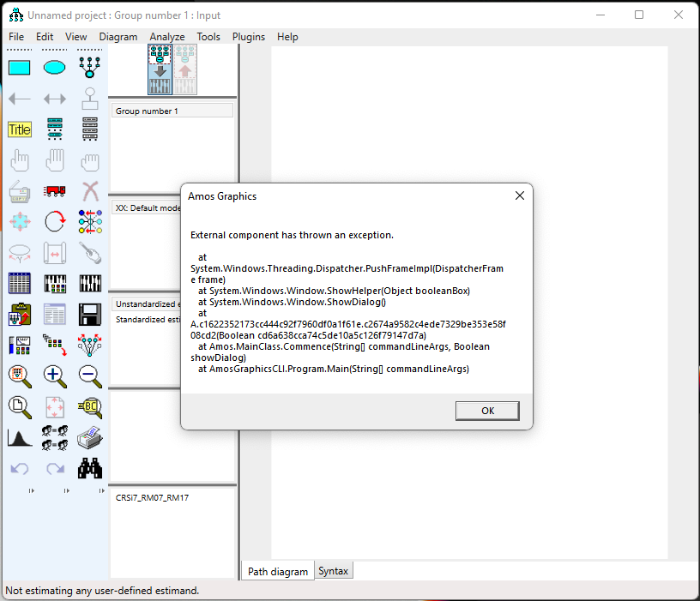Click the binoculars search icon
This screenshot has width=700, height=601.
pyautogui.click(x=89, y=468)
